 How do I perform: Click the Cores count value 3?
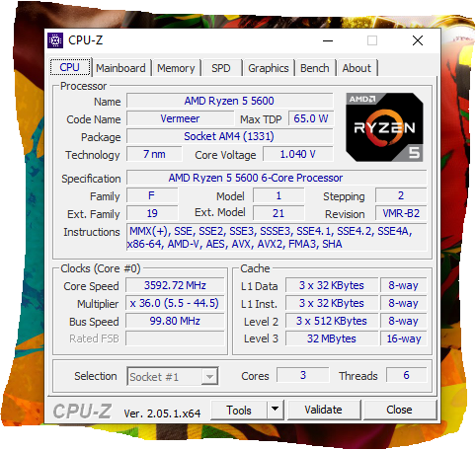[303, 375]
